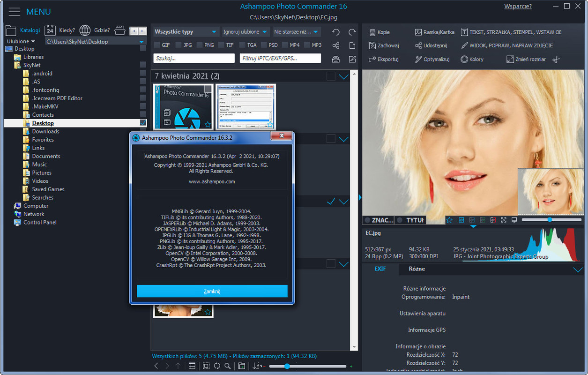
Task: Click the Eksportuj tool
Action: tap(383, 60)
